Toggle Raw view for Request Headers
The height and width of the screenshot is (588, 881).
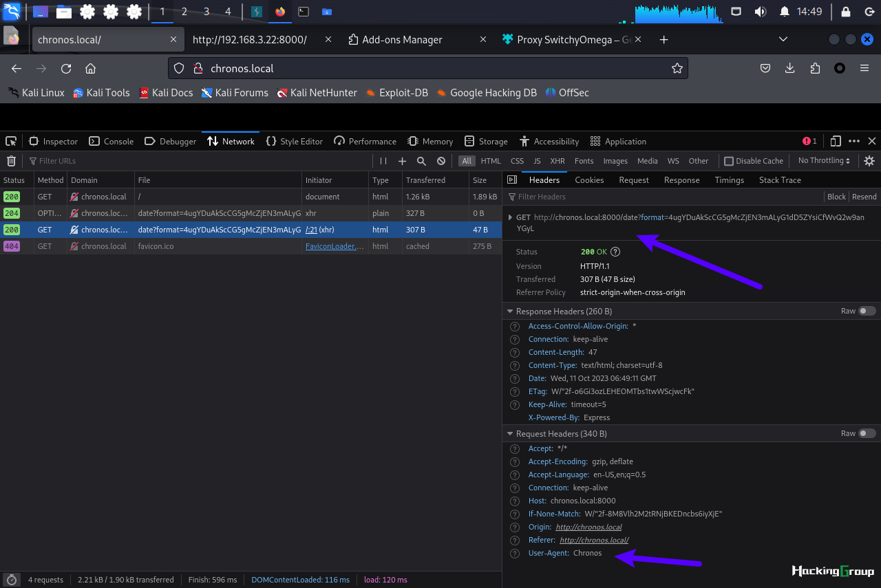pos(867,433)
